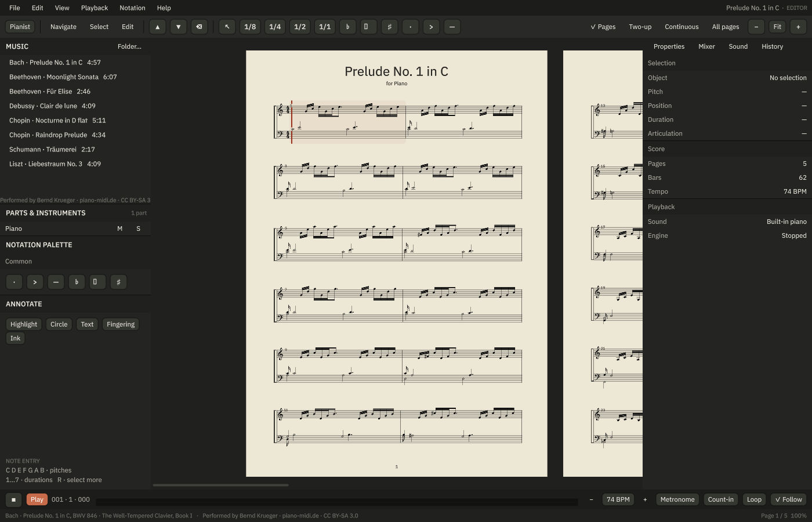Zoom in with the plus button
Image resolution: width=812 pixels, height=522 pixels.
coord(798,27)
